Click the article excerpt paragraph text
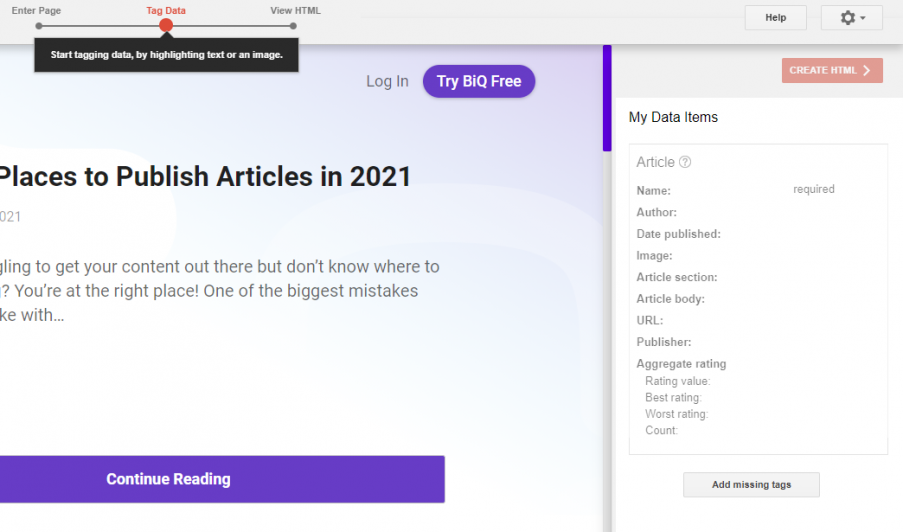 point(219,291)
